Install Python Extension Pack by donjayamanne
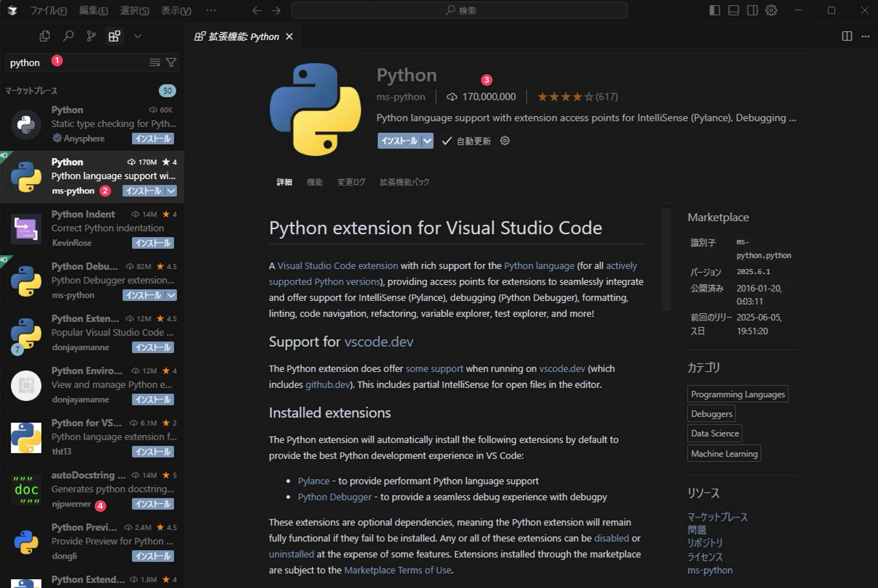 point(153,347)
